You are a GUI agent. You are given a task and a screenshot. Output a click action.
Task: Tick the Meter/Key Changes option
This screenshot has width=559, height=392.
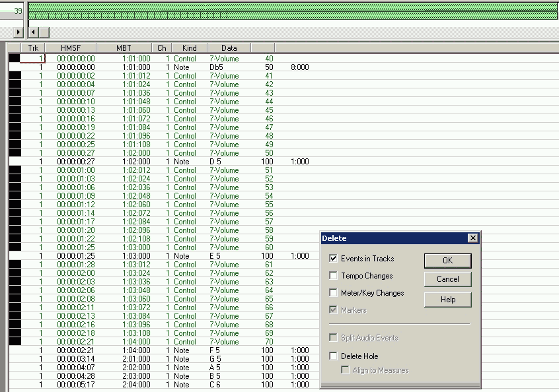(333, 293)
